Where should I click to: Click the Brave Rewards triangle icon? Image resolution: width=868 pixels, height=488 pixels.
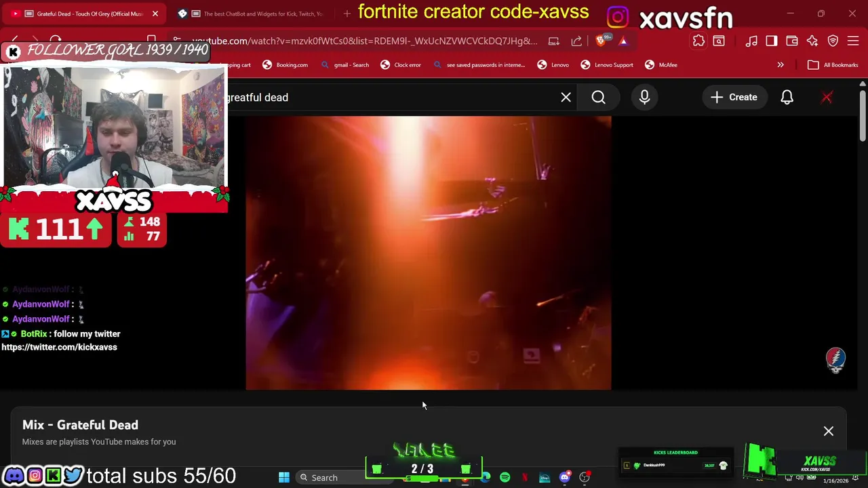click(623, 41)
